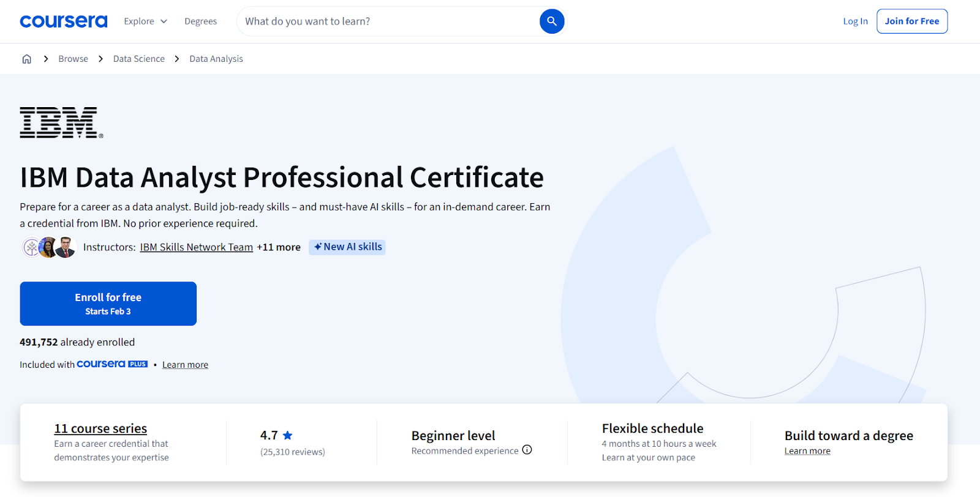Go to Browse breadcrumb

click(x=73, y=59)
